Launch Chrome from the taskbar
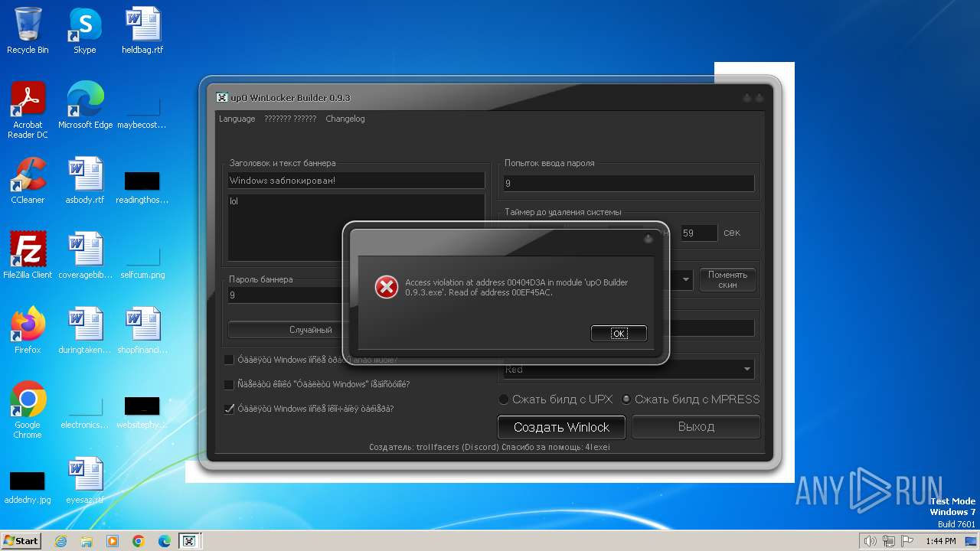Image resolution: width=980 pixels, height=551 pixels. [x=139, y=541]
